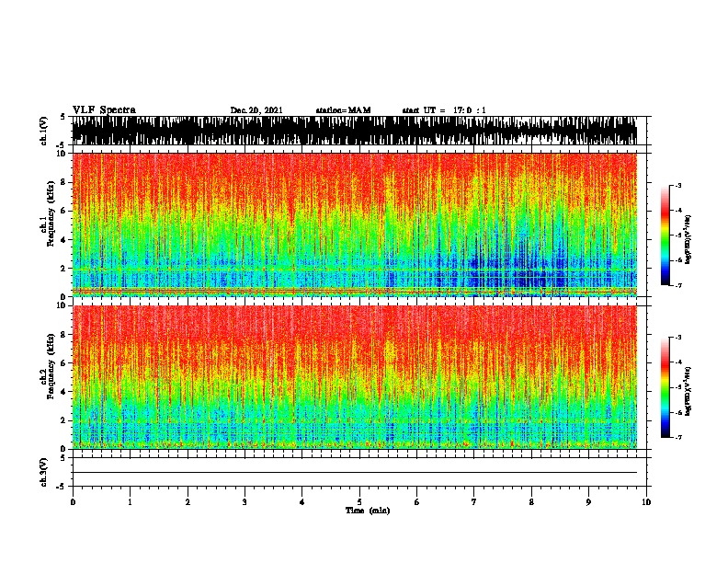Click the "6" tick on ch.2 frequency axis

(x=63, y=363)
